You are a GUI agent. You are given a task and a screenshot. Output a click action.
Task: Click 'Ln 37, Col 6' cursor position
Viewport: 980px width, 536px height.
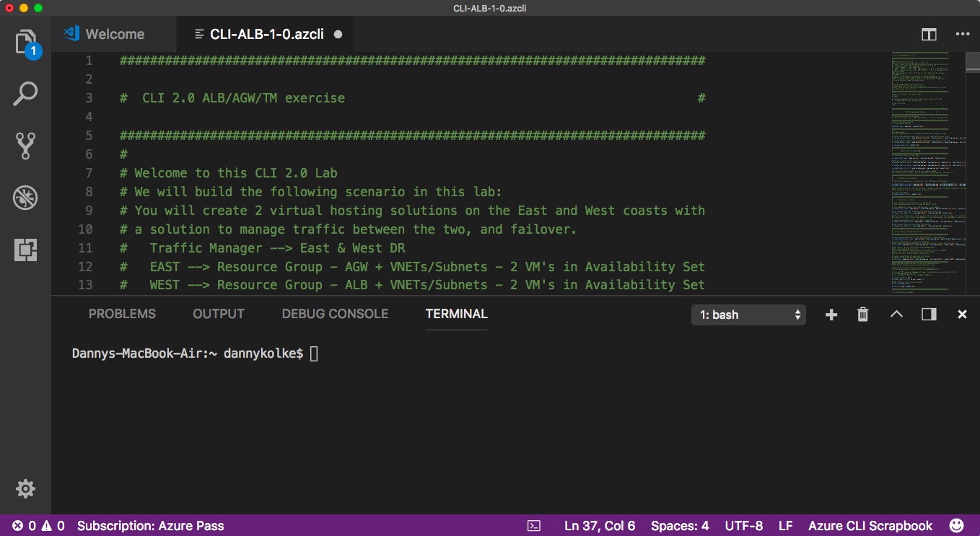tap(600, 526)
